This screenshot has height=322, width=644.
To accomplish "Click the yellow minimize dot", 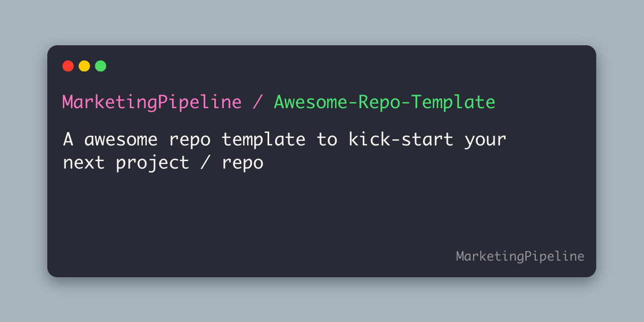I will pos(85,66).
